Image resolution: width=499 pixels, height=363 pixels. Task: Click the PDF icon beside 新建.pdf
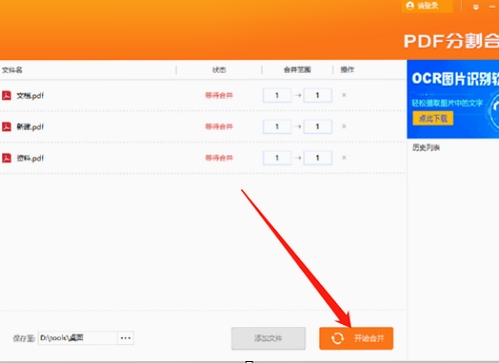[x=7, y=127]
